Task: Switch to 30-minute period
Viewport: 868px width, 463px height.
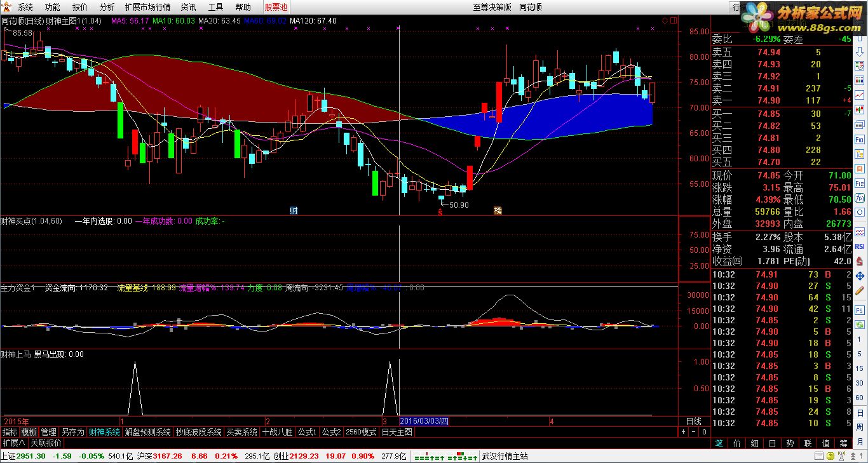Action: (859, 383)
